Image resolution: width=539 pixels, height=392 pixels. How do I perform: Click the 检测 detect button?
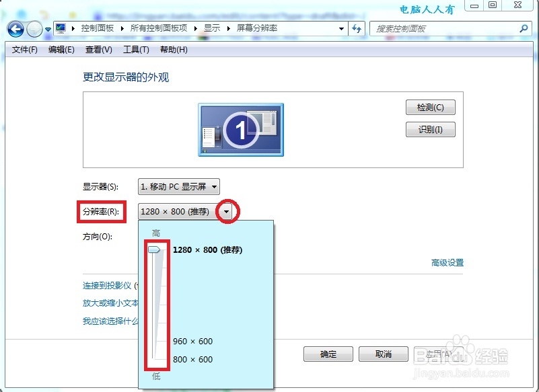click(430, 107)
